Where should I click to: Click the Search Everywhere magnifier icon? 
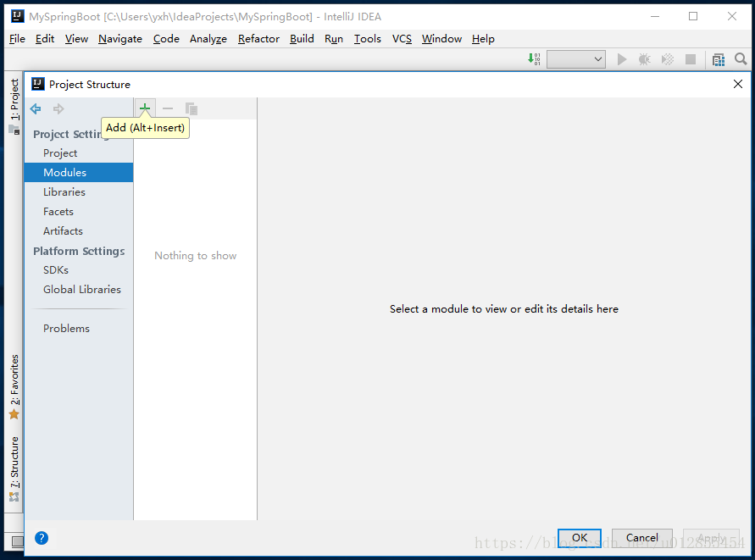click(741, 59)
